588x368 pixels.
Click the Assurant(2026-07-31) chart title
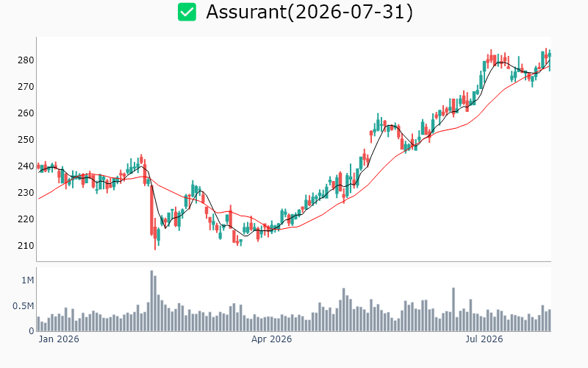[x=309, y=12]
